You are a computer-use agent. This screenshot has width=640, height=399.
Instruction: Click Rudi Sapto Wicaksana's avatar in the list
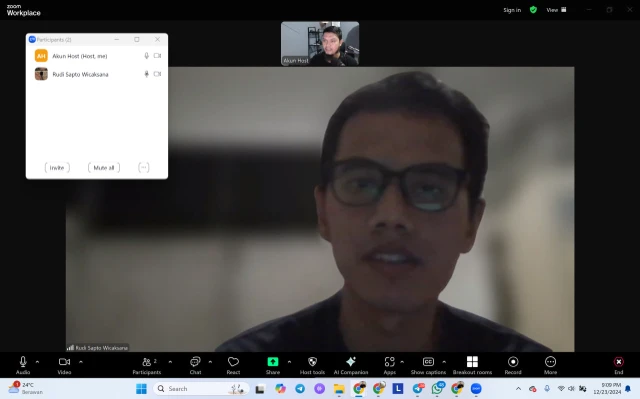click(x=41, y=74)
